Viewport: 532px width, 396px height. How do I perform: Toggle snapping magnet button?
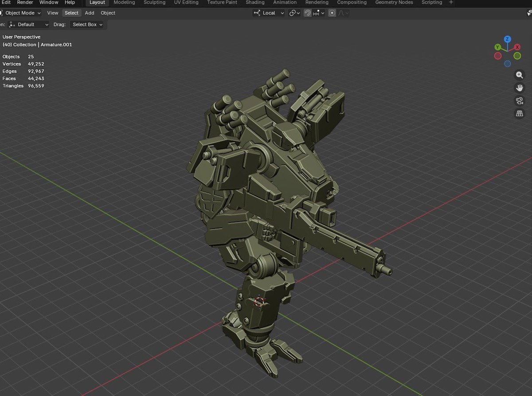[307, 13]
